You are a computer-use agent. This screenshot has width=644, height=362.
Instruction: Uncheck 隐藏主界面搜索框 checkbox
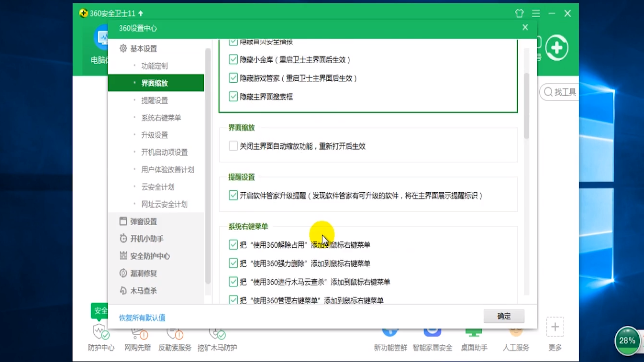click(x=233, y=96)
